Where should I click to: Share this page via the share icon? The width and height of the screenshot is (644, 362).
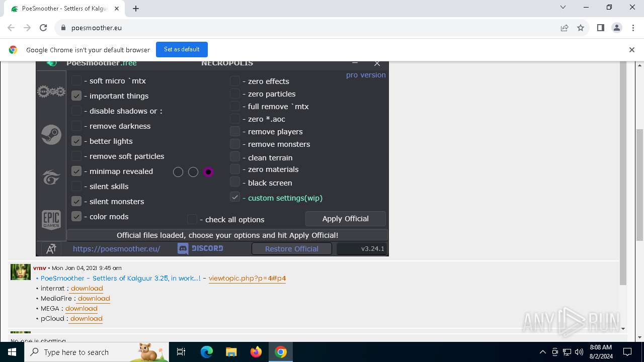click(565, 28)
